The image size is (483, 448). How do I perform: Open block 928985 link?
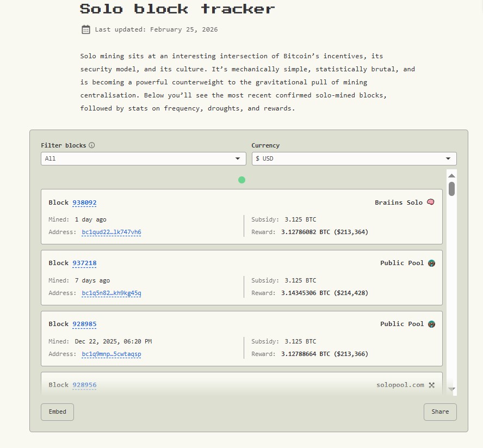84,324
